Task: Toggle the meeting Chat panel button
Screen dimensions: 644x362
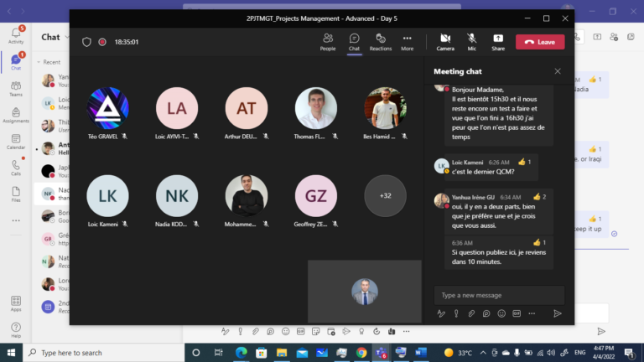Action: (354, 42)
